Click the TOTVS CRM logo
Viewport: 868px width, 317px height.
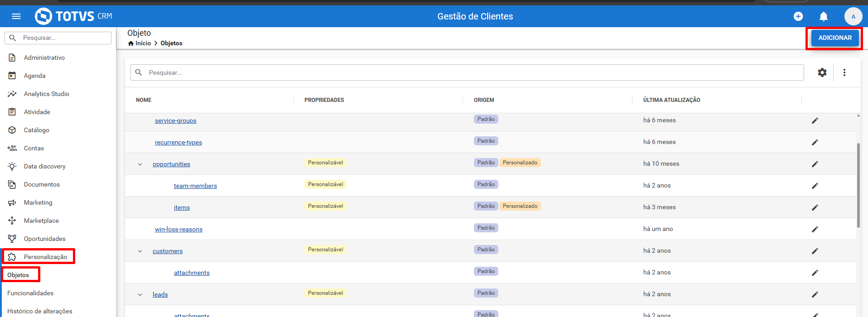pos(73,16)
